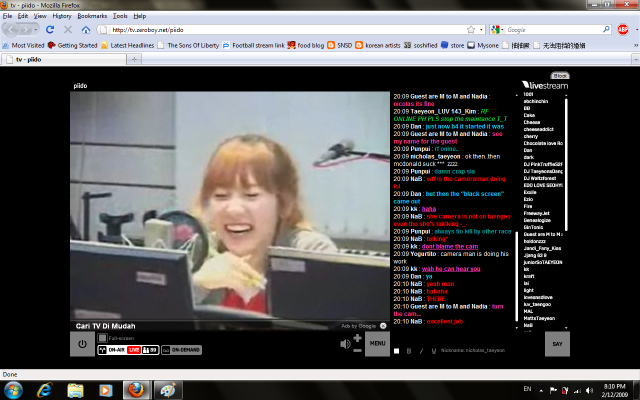Click the Firefox home button
Screen dimensions: 640x400
(x=85, y=29)
